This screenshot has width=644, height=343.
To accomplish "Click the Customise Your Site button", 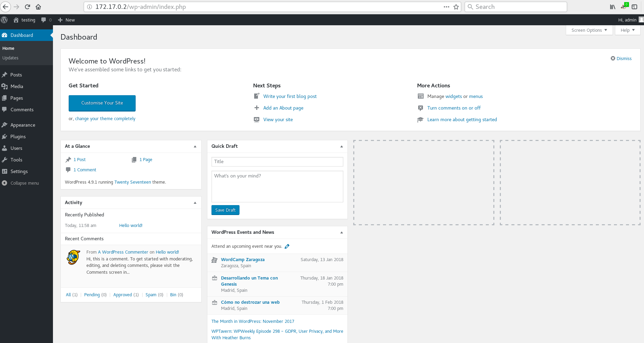I will pos(102,103).
